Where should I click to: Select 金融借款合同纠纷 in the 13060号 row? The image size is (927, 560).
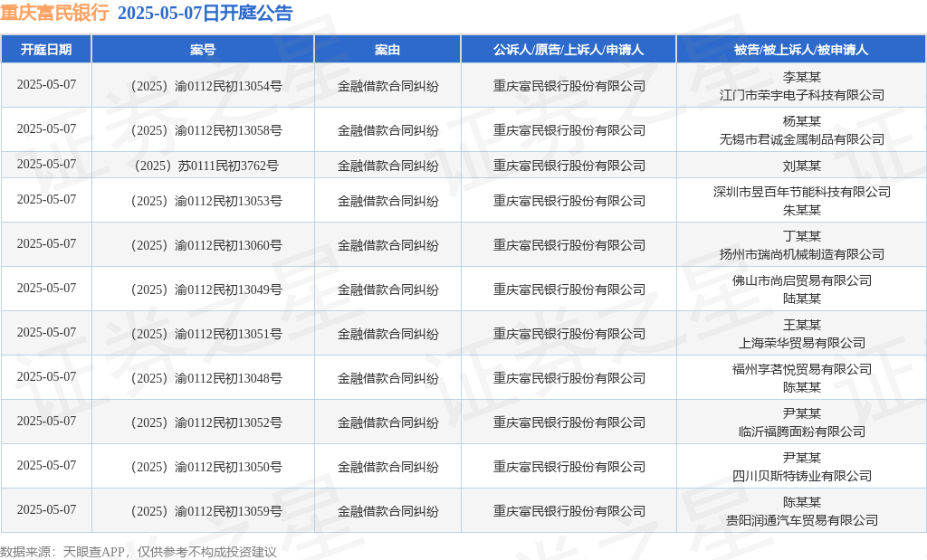(387, 245)
